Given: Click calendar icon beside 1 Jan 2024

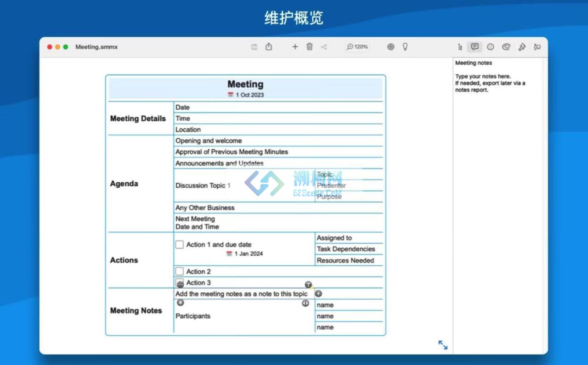Looking at the screenshot, I should click(229, 253).
